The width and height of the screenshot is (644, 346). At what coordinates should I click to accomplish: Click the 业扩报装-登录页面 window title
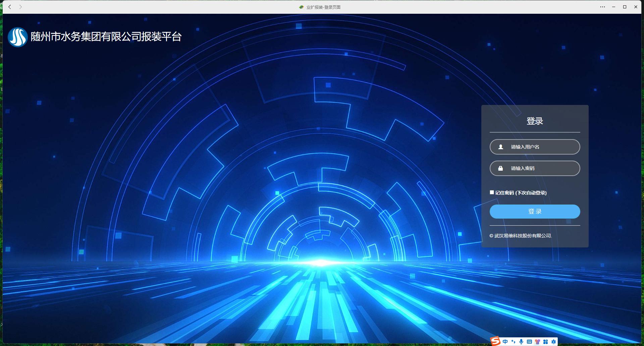pos(323,7)
